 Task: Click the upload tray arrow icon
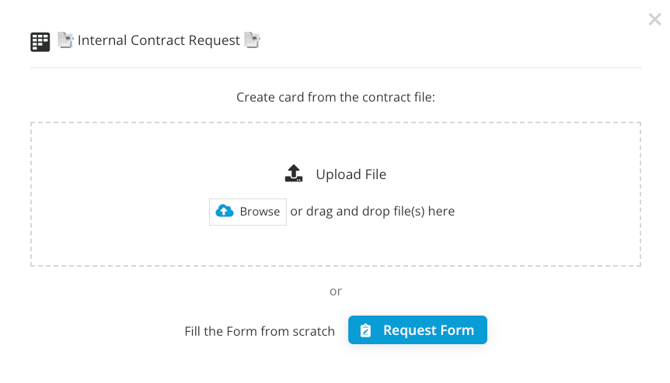coord(294,174)
